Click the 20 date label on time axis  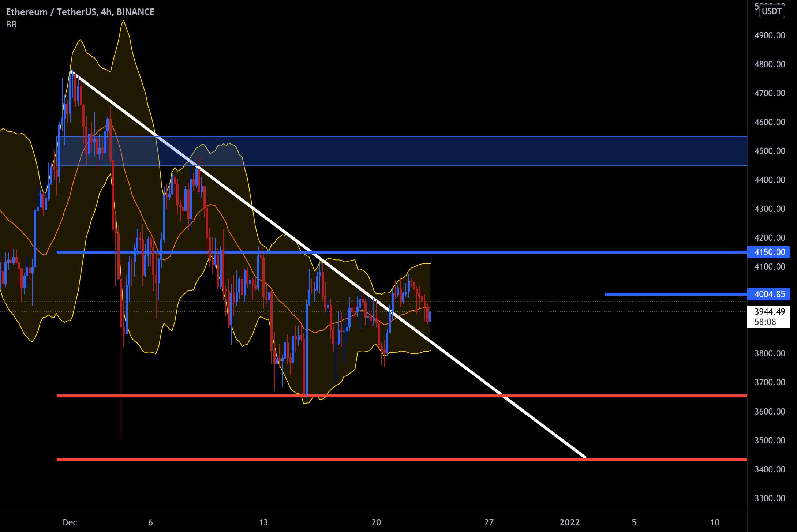point(376,522)
